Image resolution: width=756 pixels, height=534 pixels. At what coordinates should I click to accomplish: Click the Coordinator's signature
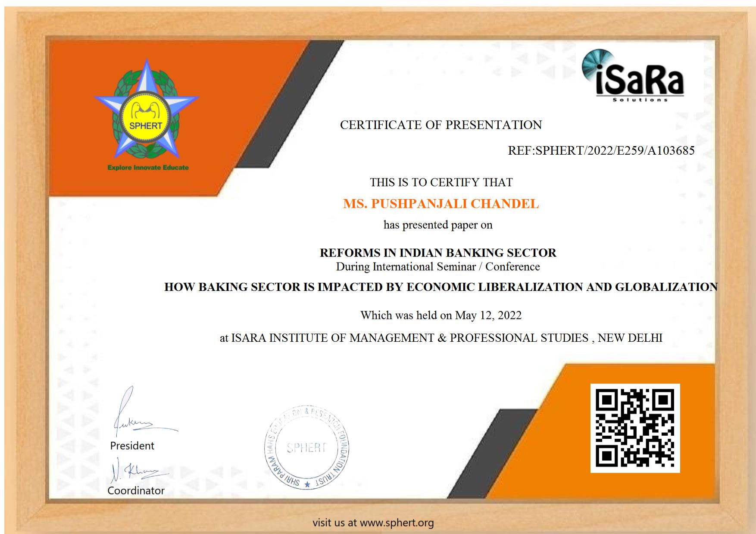134,472
